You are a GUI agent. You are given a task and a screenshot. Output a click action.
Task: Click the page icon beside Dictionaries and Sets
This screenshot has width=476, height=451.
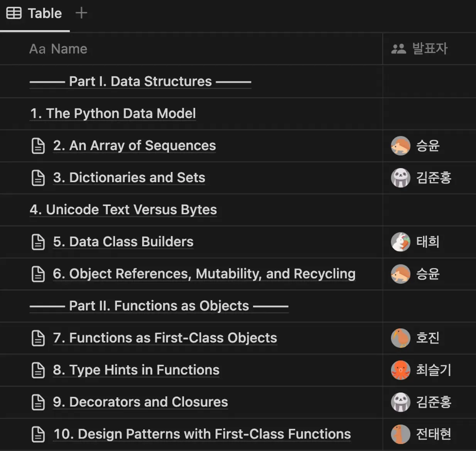coord(38,178)
